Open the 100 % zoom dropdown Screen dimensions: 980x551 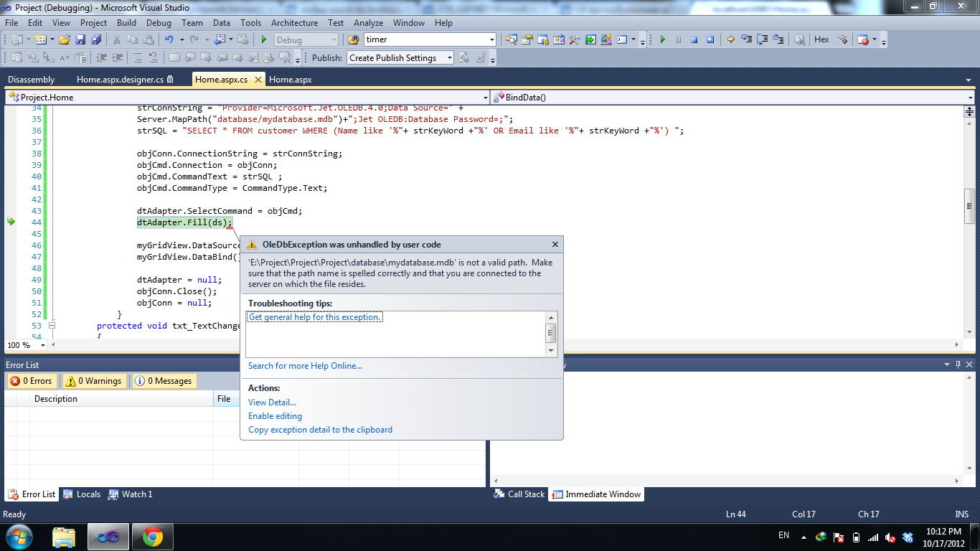pos(43,346)
